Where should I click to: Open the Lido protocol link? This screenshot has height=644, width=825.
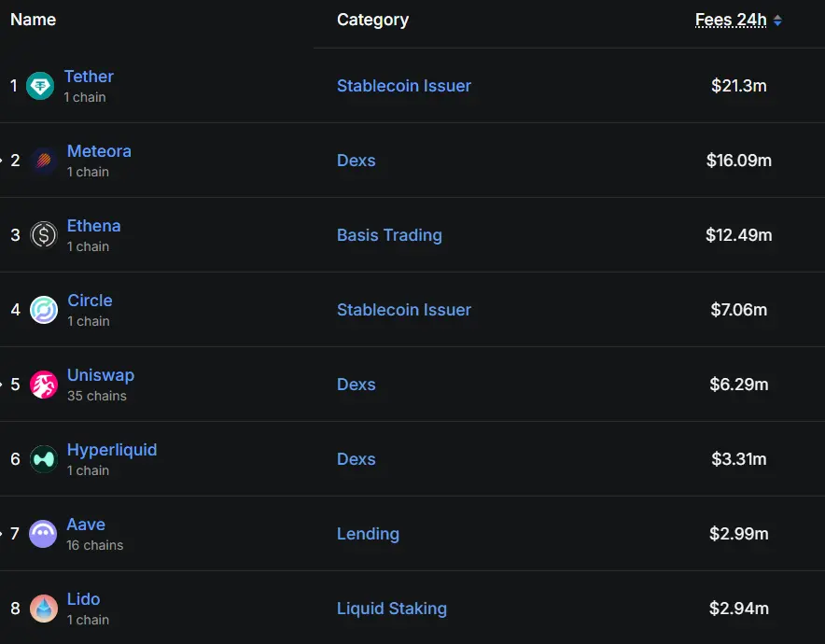pyautogui.click(x=84, y=599)
